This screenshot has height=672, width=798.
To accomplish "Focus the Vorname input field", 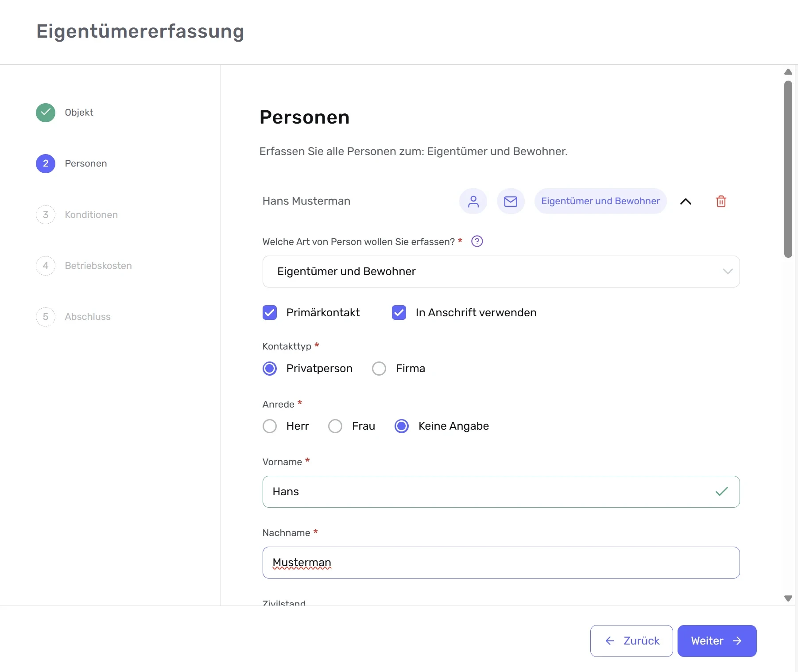I will [x=501, y=492].
